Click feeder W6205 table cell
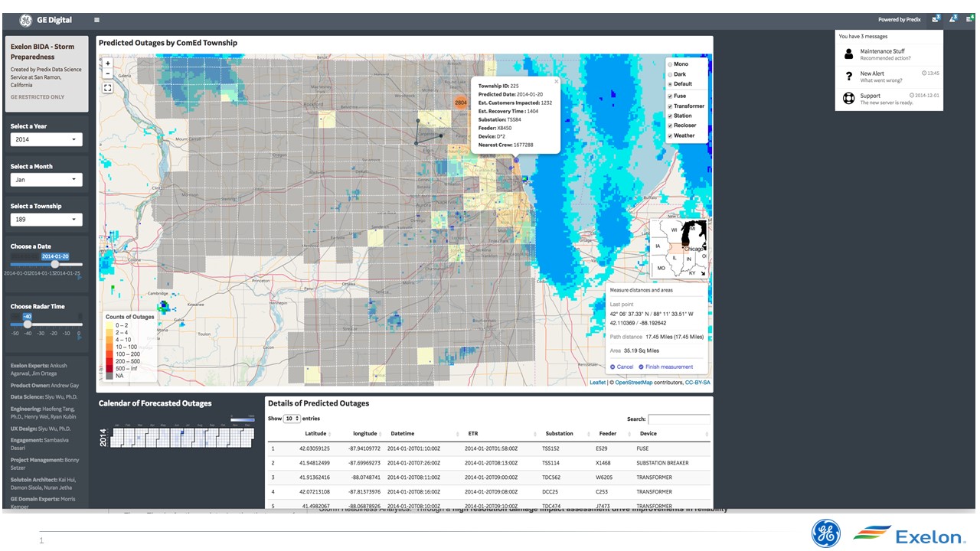980x551 pixels. (604, 478)
